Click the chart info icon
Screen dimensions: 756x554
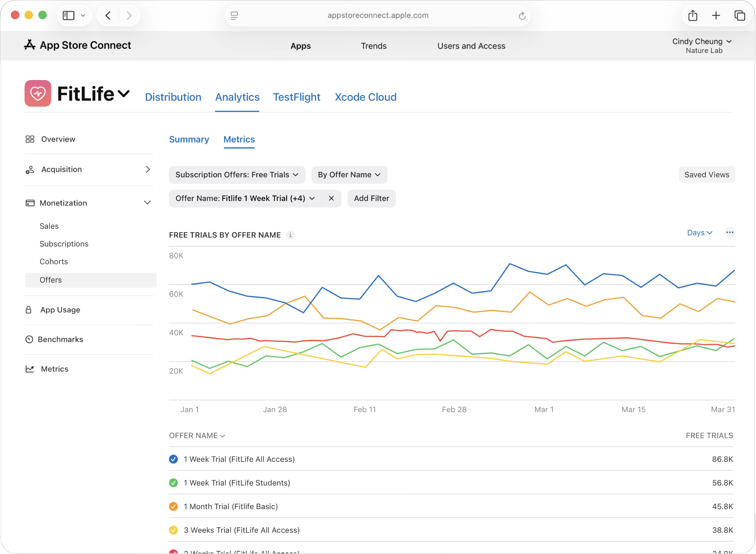click(x=290, y=235)
